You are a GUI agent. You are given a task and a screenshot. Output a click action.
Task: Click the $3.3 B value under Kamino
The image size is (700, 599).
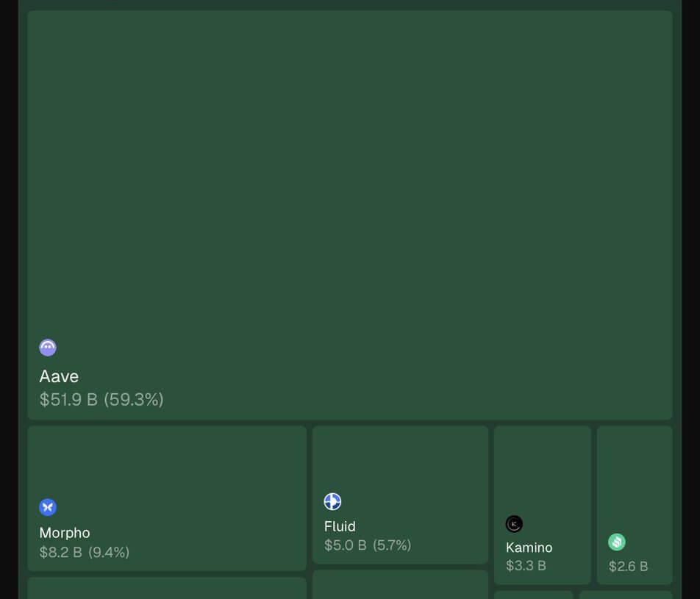point(526,566)
